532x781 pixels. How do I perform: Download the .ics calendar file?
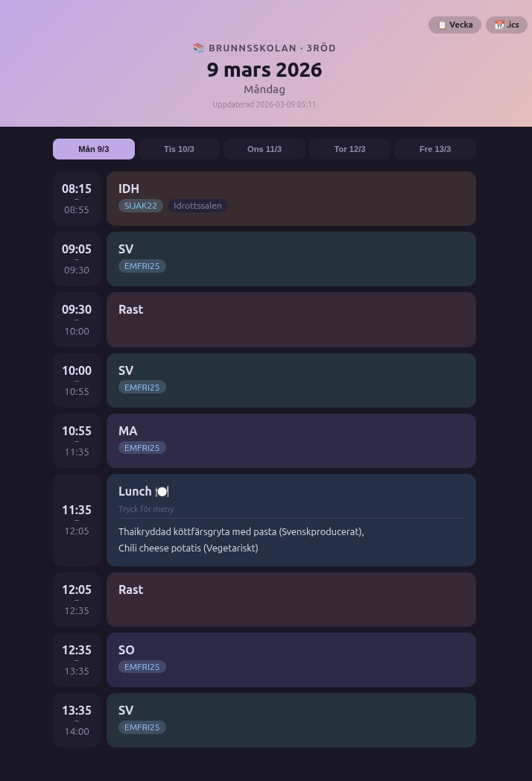point(507,25)
